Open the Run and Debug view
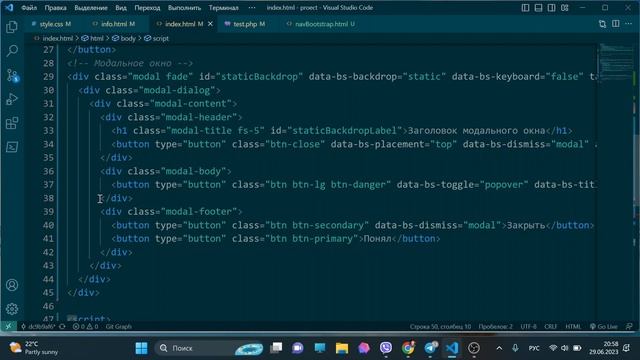This screenshot has width=640, height=360. (12, 99)
